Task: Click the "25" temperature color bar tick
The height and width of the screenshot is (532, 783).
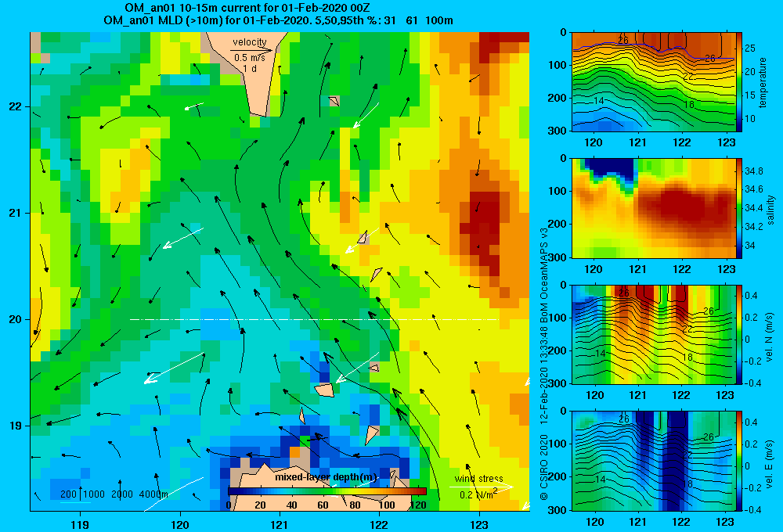Action: [x=750, y=49]
